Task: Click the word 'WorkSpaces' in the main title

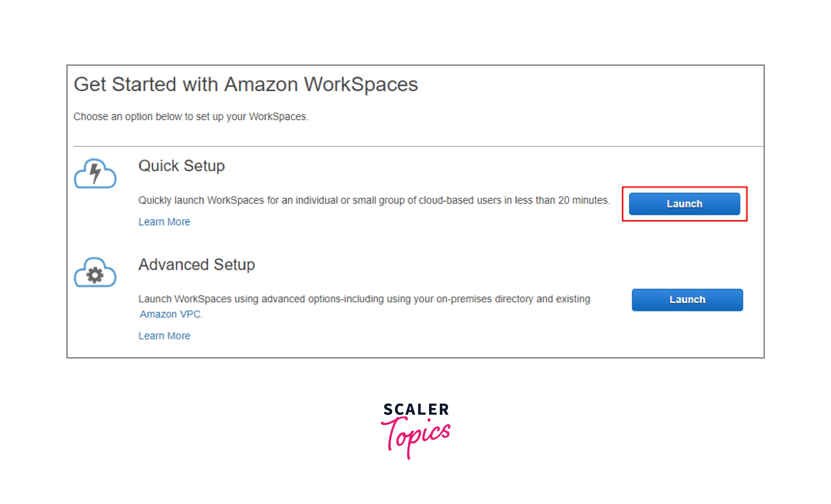Action: 361,84
